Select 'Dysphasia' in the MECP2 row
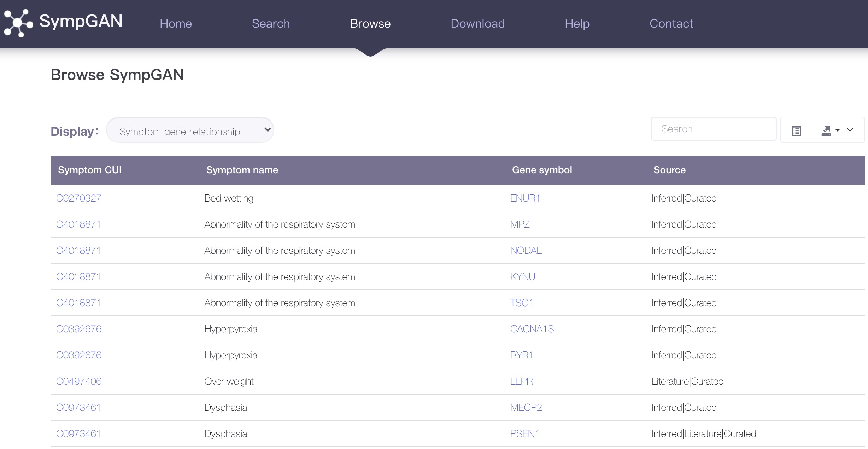Image resolution: width=868 pixels, height=449 pixels. tap(225, 408)
